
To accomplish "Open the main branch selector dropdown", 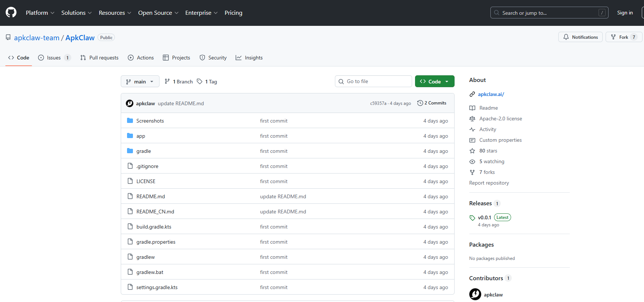I will (140, 82).
